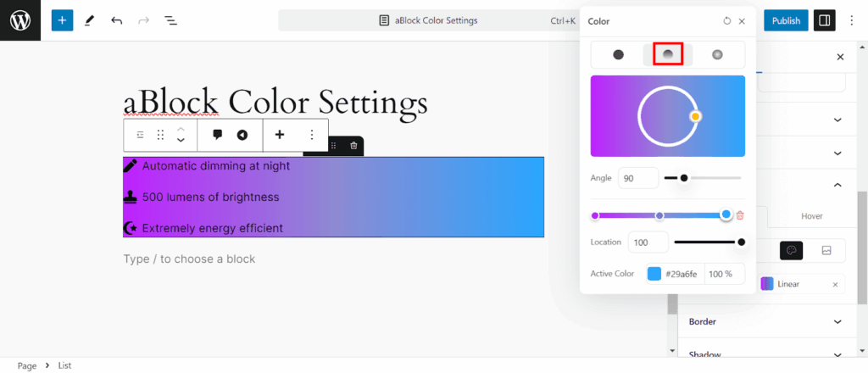Remove the Linear gradient
Viewport: 868px width, 373px height.
coord(835,285)
